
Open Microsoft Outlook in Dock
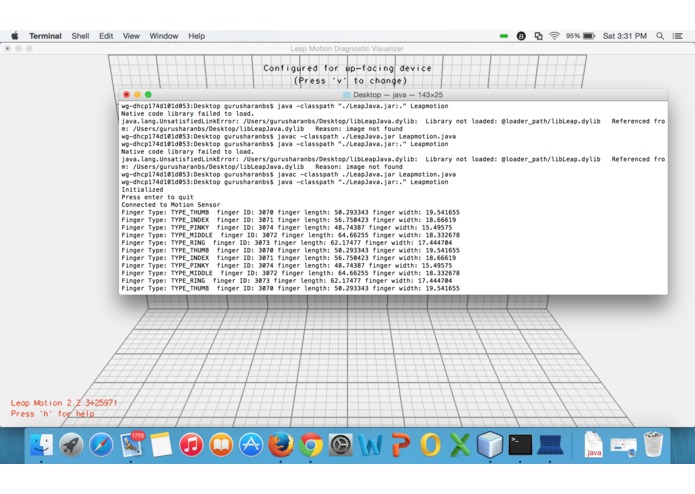click(x=430, y=444)
